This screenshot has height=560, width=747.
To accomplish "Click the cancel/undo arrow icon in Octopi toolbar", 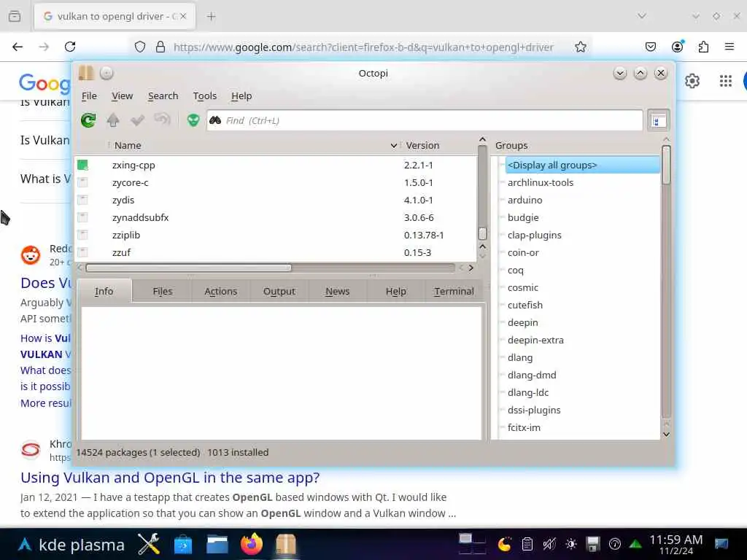I will (x=163, y=119).
